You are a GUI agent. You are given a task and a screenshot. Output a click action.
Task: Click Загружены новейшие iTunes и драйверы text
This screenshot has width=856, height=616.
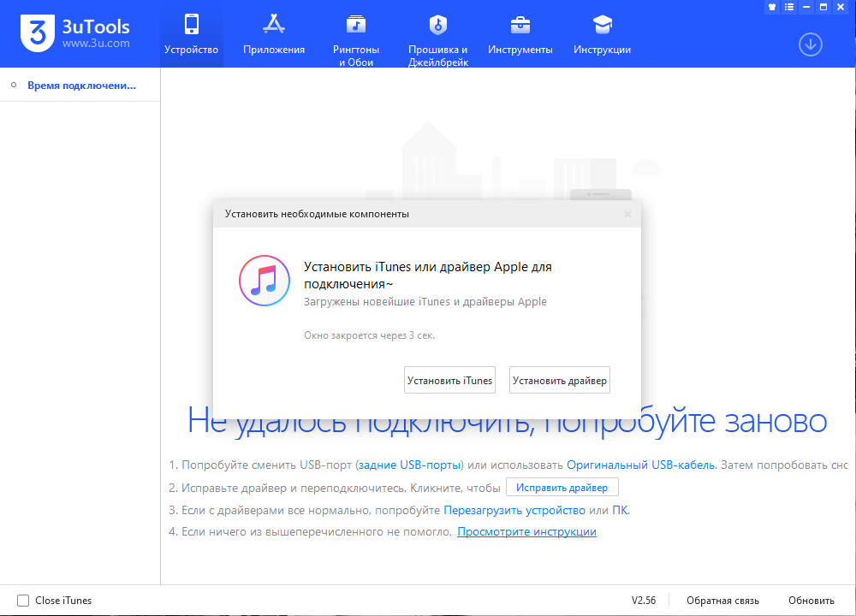click(x=425, y=302)
